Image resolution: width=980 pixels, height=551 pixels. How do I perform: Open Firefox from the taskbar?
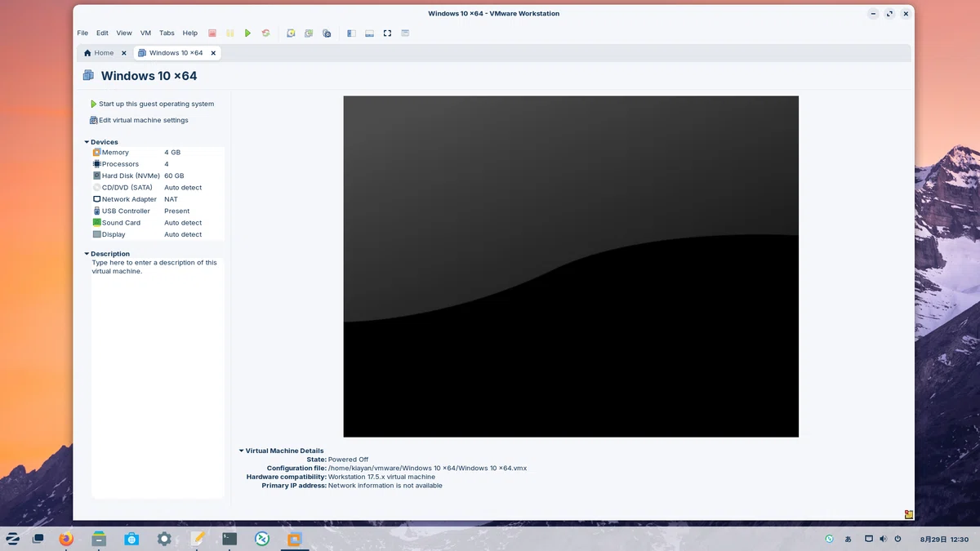coord(66,539)
